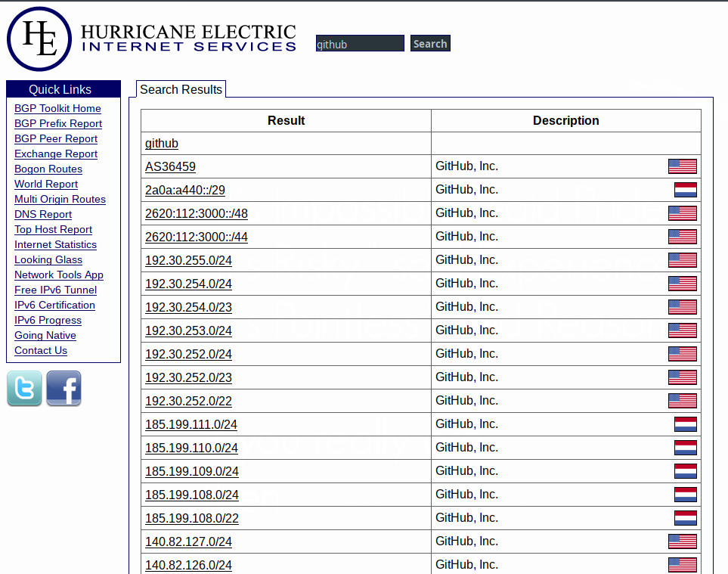728x574 pixels.
Task: Click the US flag beside 192.30.255.0/24
Action: pos(683,260)
